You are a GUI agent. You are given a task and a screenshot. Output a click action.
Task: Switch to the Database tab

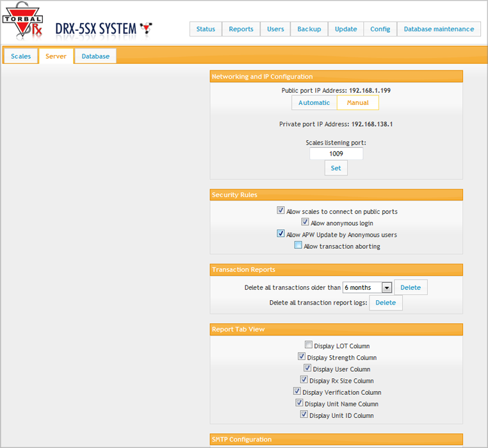pyautogui.click(x=95, y=56)
